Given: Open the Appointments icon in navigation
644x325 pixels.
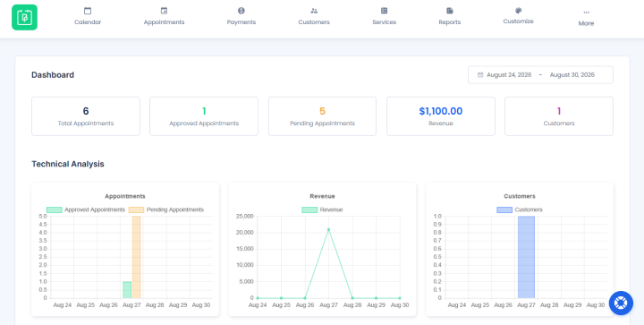Looking at the screenshot, I should pos(164,11).
